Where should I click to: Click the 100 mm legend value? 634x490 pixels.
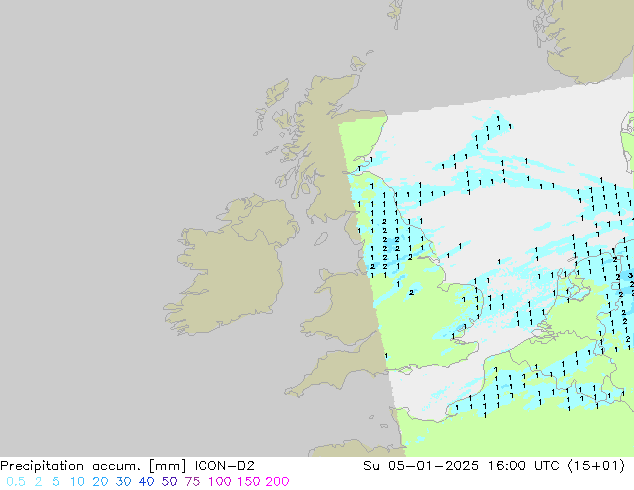pos(220,482)
